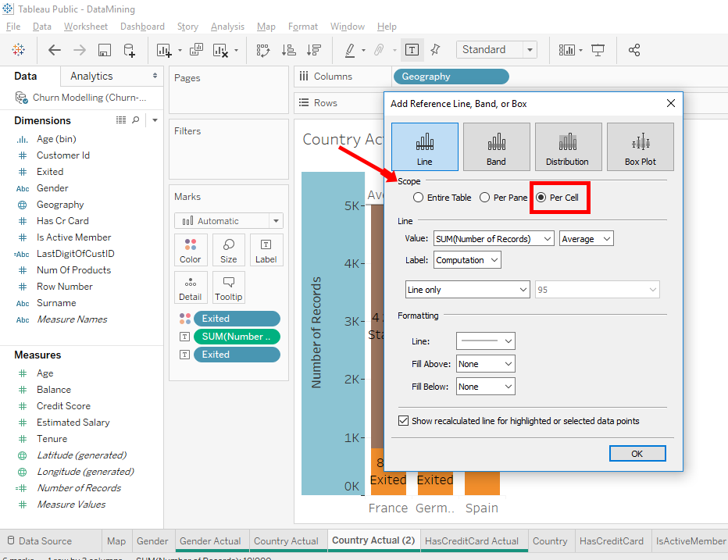The width and height of the screenshot is (728, 560).
Task: Open the Fill Above dropdown
Action: [485, 364]
